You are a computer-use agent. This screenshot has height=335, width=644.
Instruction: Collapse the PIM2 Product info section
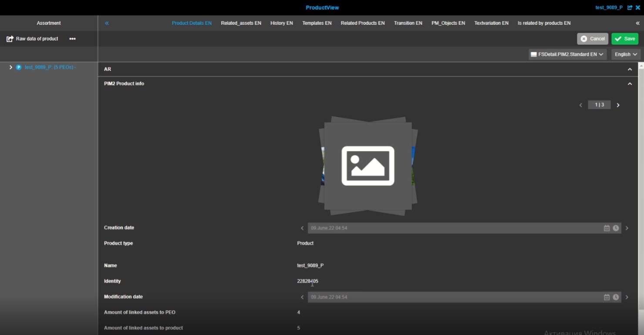tap(630, 84)
